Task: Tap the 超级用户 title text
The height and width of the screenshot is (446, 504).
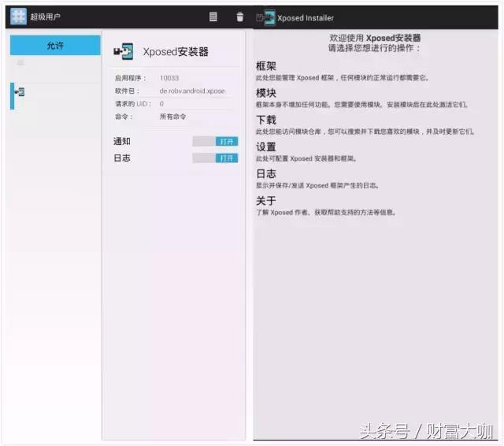Action: [46, 17]
